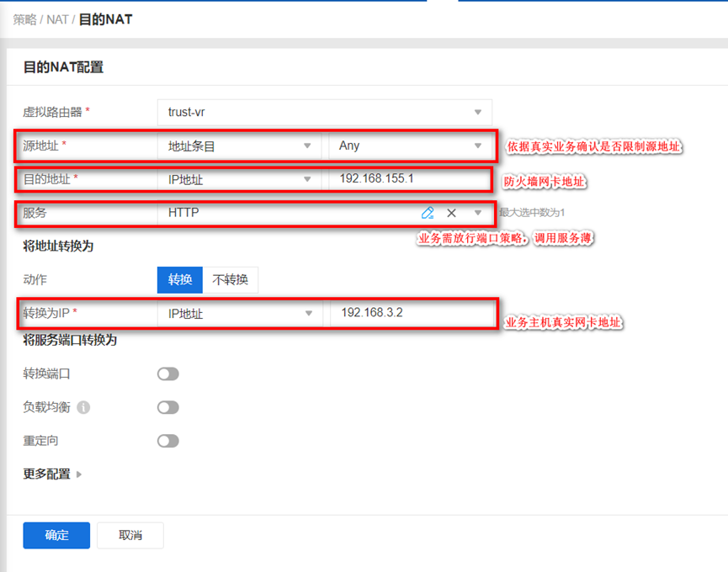Screen dimensions: 728x572
Task: Click the info icon next to 负载均衡
Action: point(83,407)
